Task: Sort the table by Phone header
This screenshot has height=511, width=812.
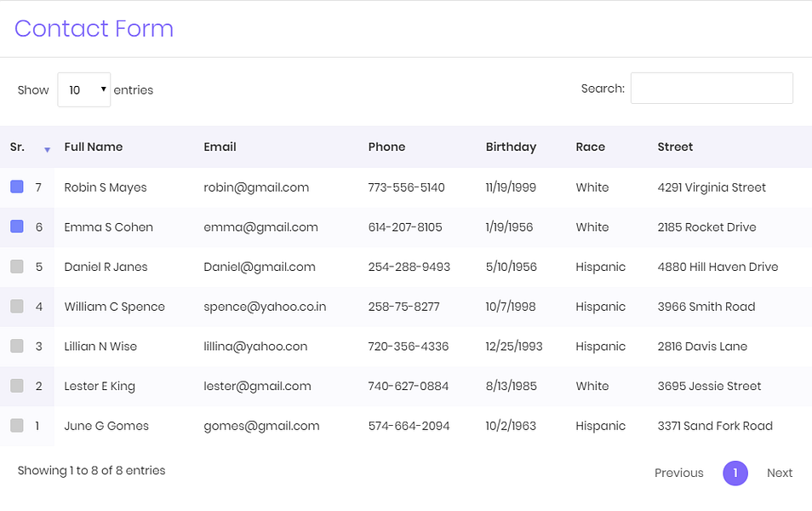Action: pos(386,146)
